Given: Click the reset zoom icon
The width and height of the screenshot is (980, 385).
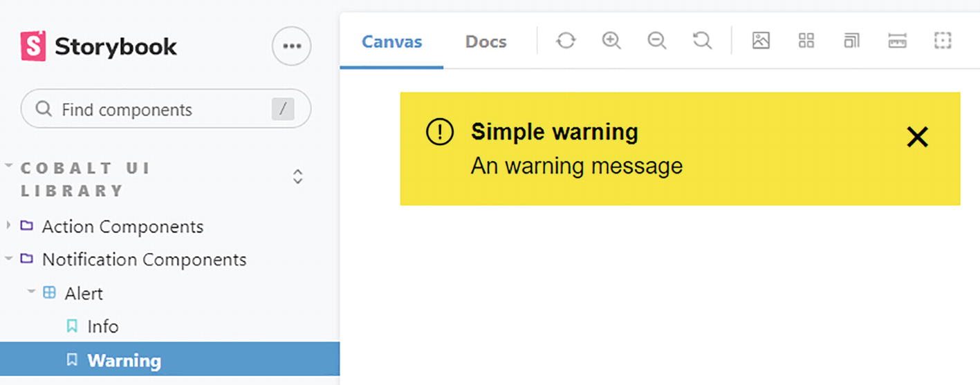Looking at the screenshot, I should [702, 41].
